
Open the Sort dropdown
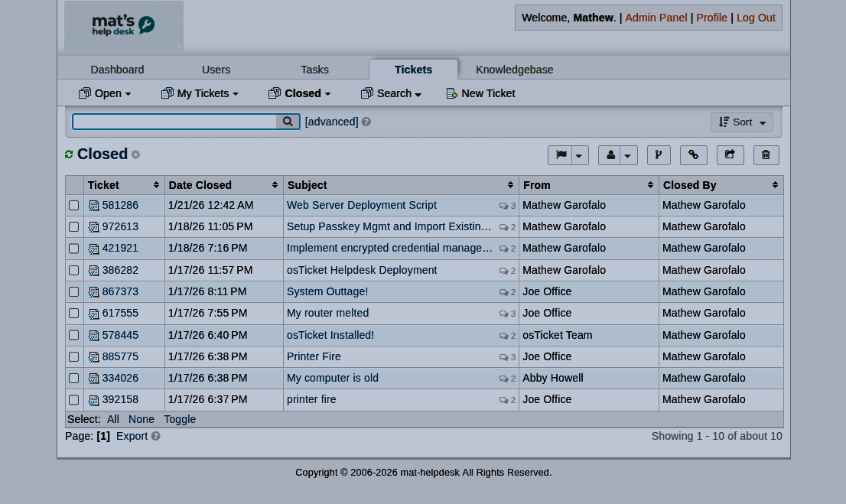(x=741, y=122)
